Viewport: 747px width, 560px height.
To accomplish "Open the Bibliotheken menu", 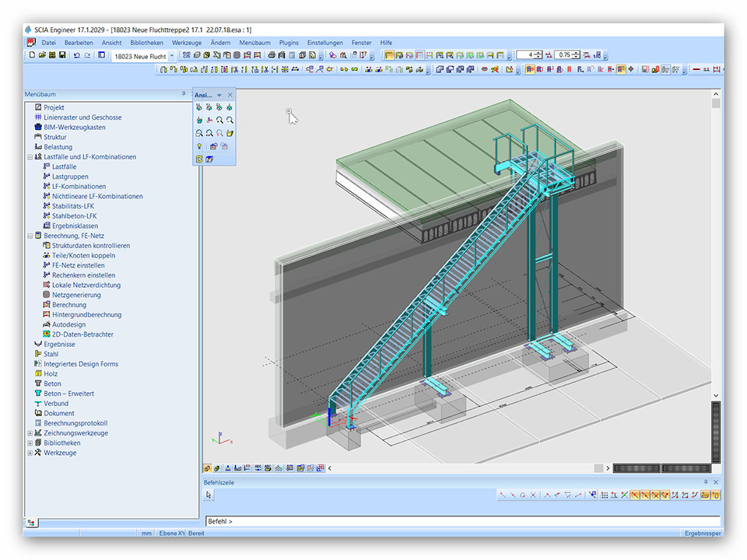I will click(146, 43).
